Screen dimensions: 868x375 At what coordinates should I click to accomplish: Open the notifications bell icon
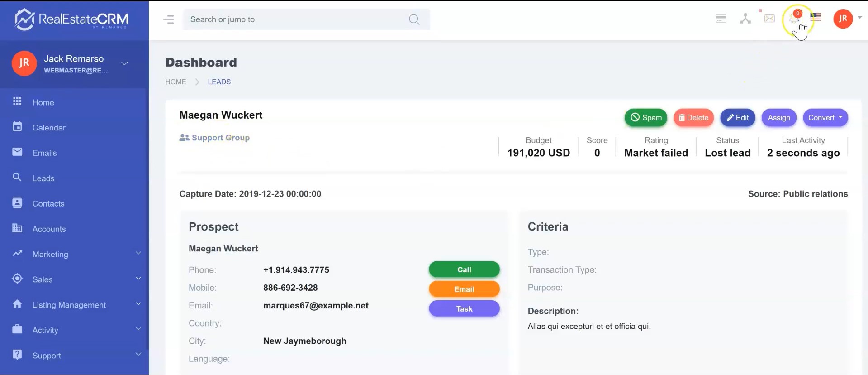[x=793, y=19]
